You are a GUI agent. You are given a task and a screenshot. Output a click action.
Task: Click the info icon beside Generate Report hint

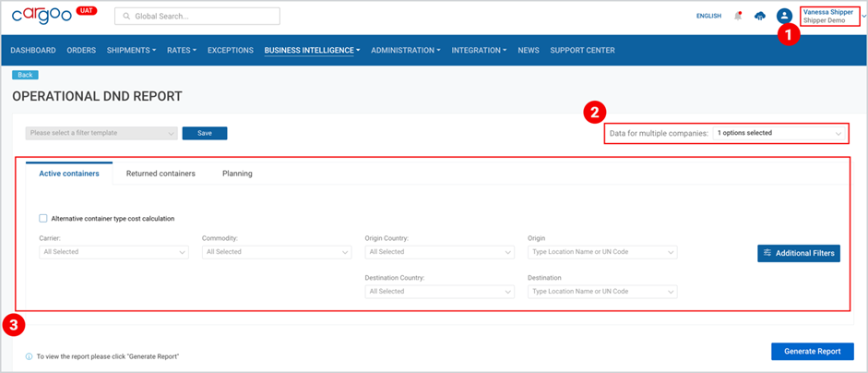[x=29, y=357]
